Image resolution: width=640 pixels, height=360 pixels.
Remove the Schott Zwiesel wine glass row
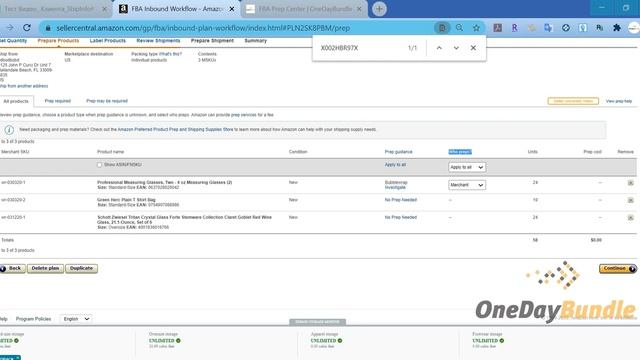coord(631,218)
